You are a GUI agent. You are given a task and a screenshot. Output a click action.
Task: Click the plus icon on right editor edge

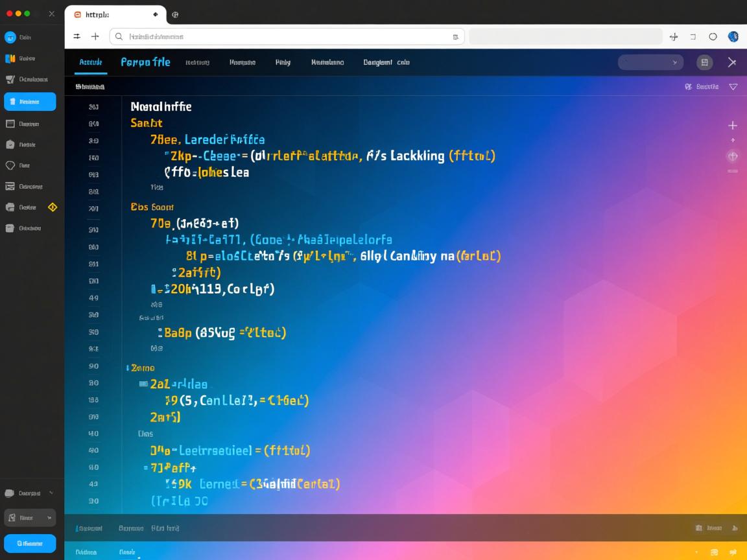pos(733,125)
